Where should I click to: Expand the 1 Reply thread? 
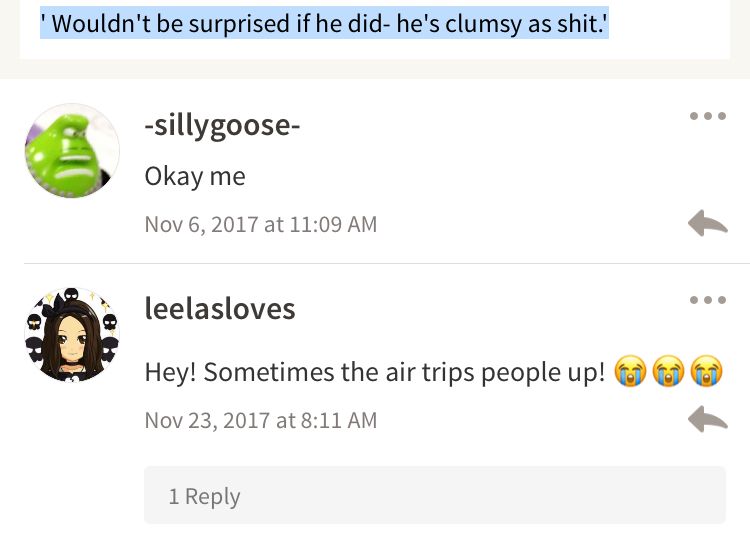[x=435, y=495]
